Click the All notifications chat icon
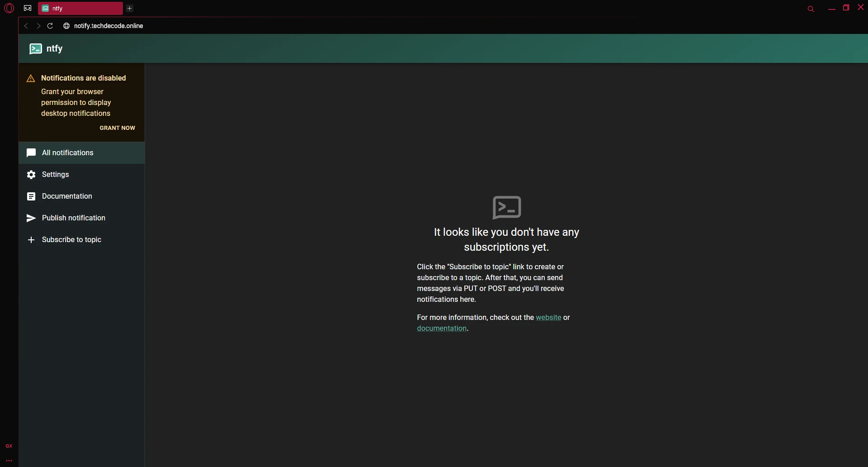The image size is (868, 467). point(31,153)
